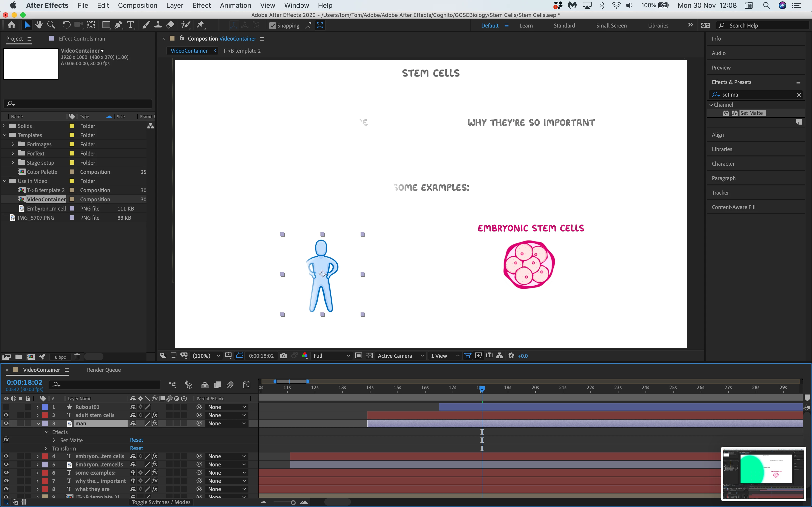Image resolution: width=812 pixels, height=507 pixels.
Task: Select the Pen tool
Action: tap(118, 25)
